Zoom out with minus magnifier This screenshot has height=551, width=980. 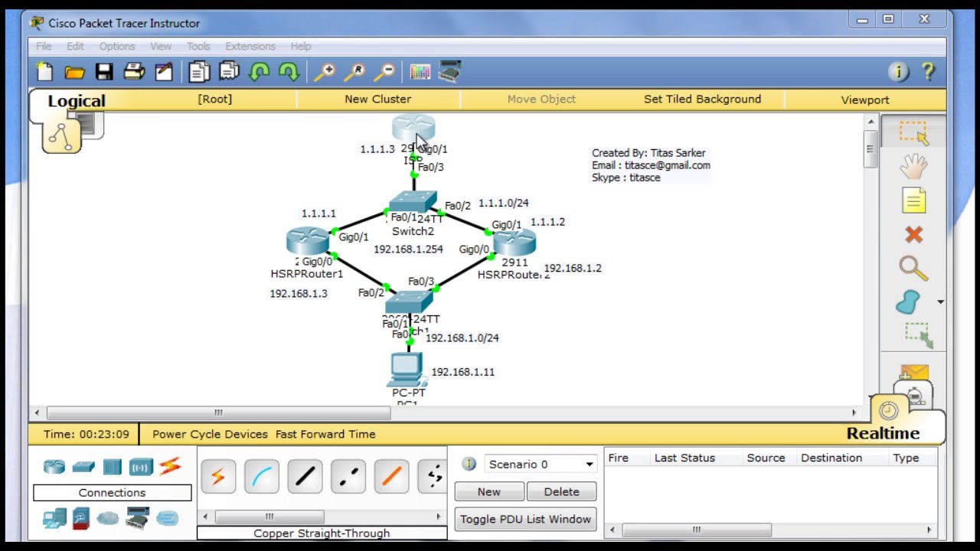point(384,72)
